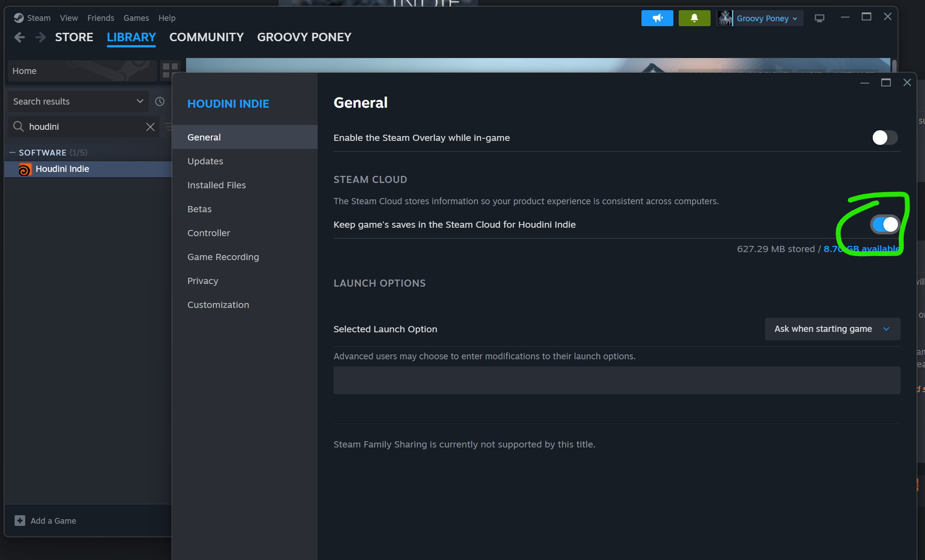This screenshot has height=560, width=925.
Task: Click the 8.70 GB available link
Action: (862, 249)
